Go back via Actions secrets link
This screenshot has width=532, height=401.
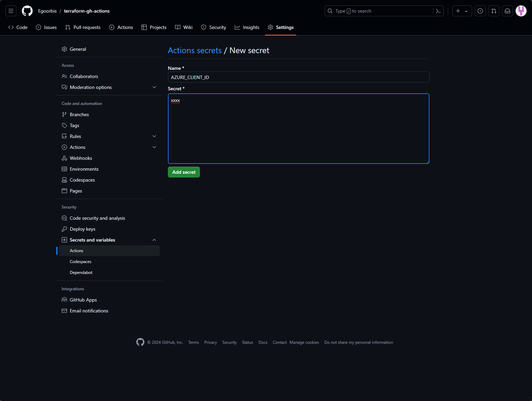[x=194, y=50]
